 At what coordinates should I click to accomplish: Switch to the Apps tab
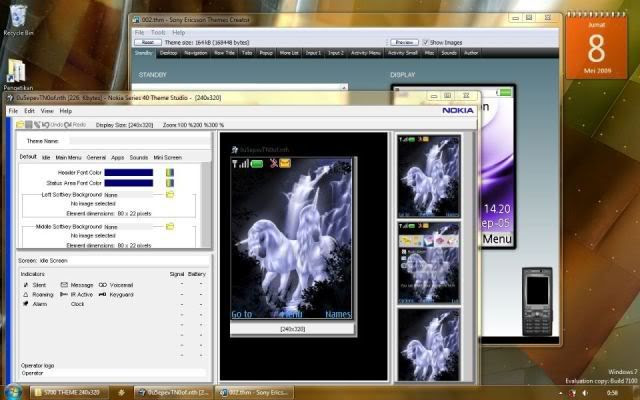[118, 158]
